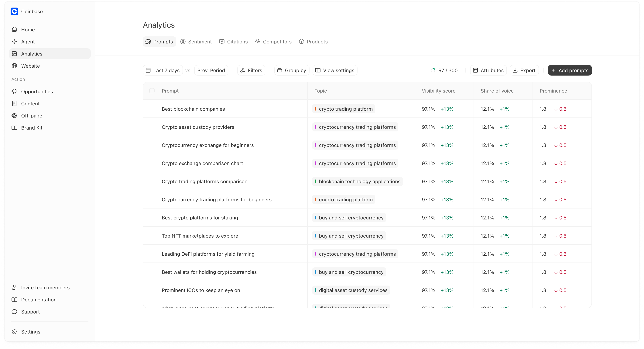The image size is (644, 349).
Task: Switch to the Sentiment tab
Action: 196,42
